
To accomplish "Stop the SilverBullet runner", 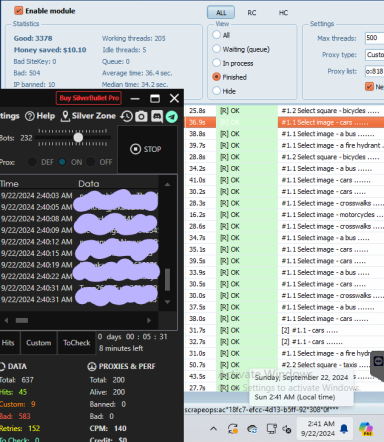I will coord(146,149).
